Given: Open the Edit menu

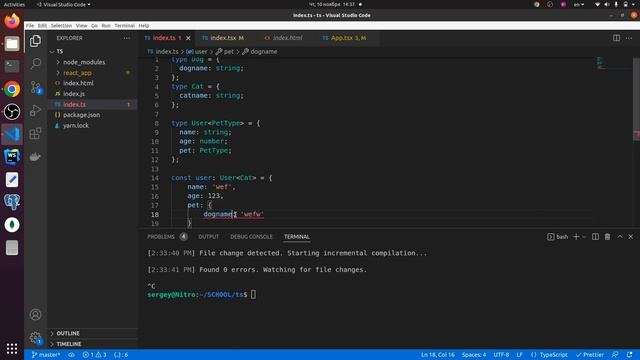Looking at the screenshot, I should pyautogui.click(x=42, y=25).
